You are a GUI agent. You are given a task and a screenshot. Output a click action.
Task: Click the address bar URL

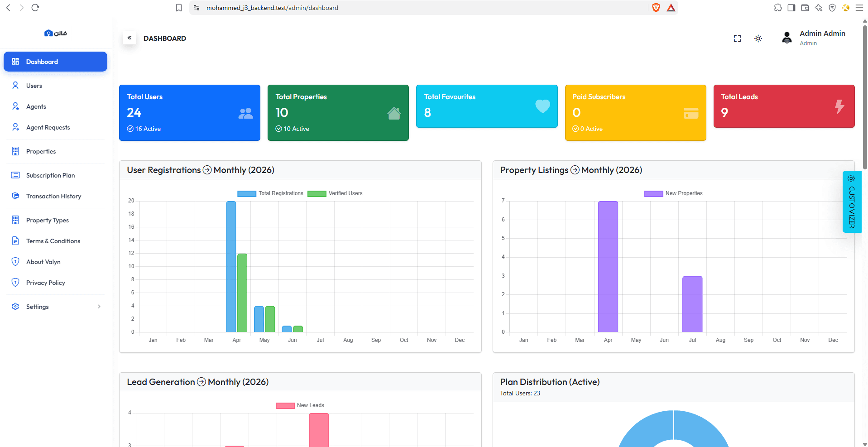pyautogui.click(x=272, y=8)
